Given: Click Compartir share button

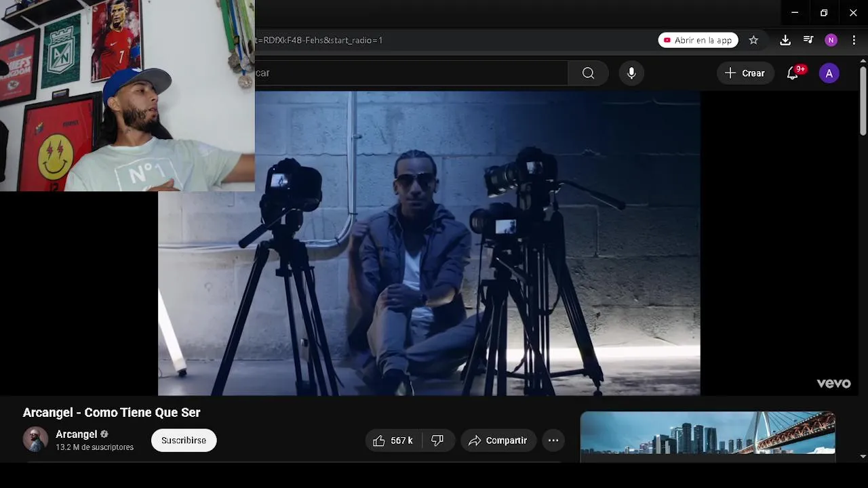Looking at the screenshot, I should pyautogui.click(x=498, y=441).
